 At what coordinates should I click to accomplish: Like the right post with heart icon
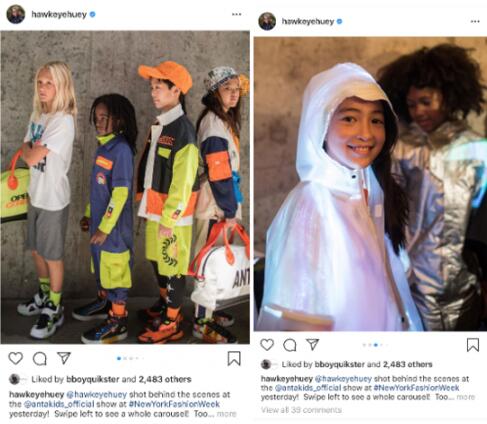tap(267, 345)
